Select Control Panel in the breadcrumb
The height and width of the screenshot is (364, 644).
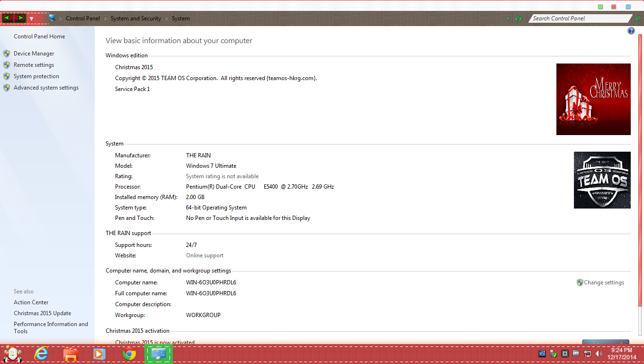(x=83, y=18)
